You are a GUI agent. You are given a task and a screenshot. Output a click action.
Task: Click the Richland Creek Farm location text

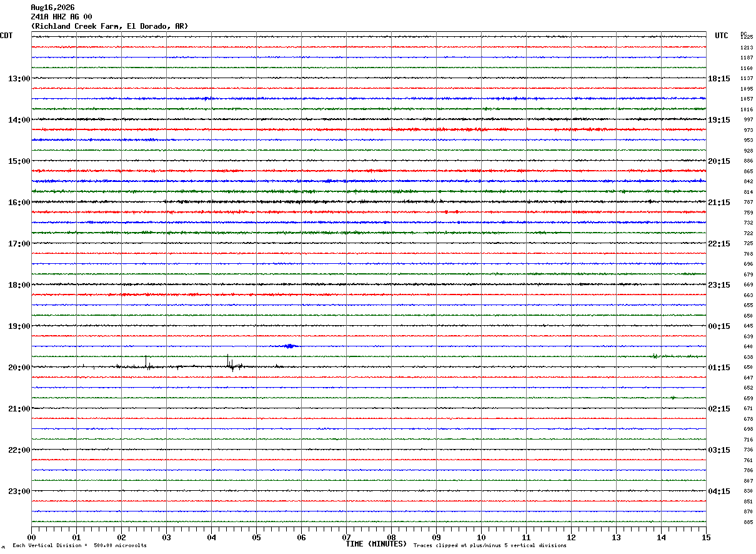click(x=109, y=26)
